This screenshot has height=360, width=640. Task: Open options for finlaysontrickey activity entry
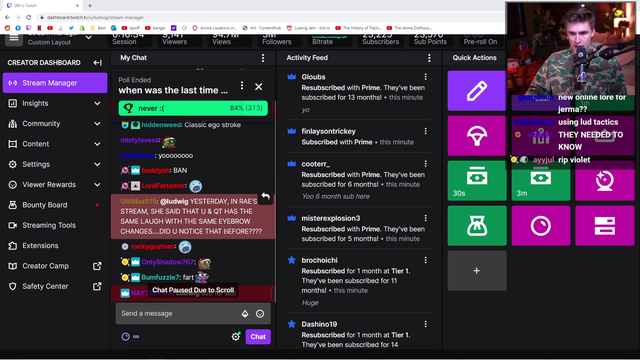[426, 131]
